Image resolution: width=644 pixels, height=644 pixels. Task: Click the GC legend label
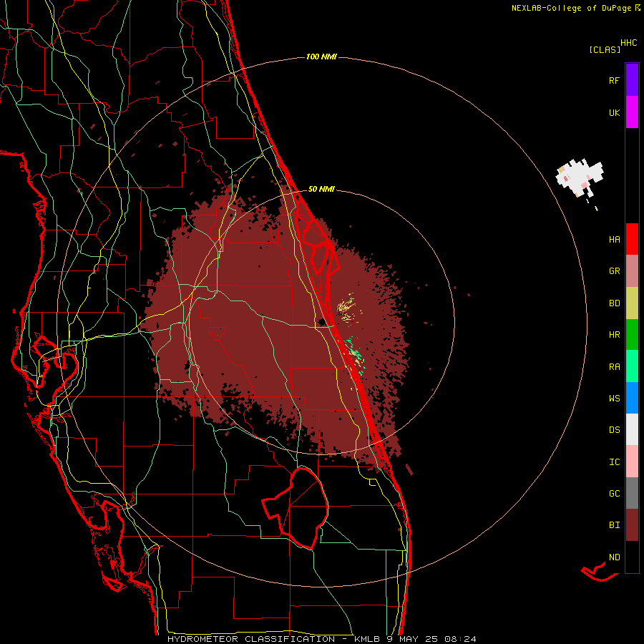tap(614, 494)
